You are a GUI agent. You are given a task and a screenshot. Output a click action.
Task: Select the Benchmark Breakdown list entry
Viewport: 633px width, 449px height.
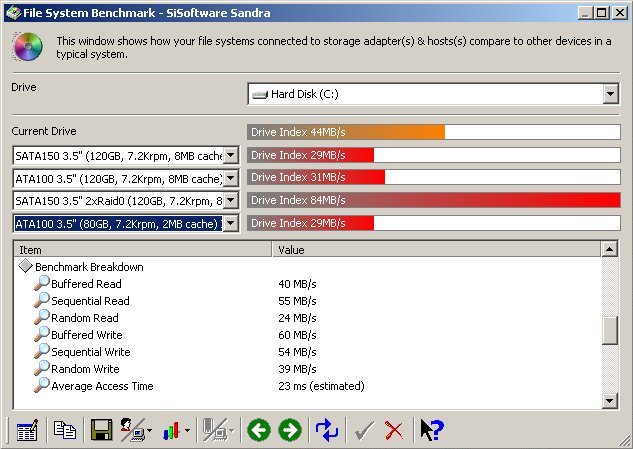(x=88, y=267)
